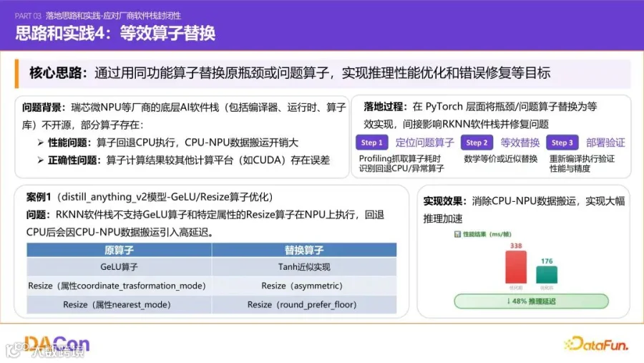The width and height of the screenshot is (644, 363).
Task: Click the '案例1' heading
Action: 39,197
